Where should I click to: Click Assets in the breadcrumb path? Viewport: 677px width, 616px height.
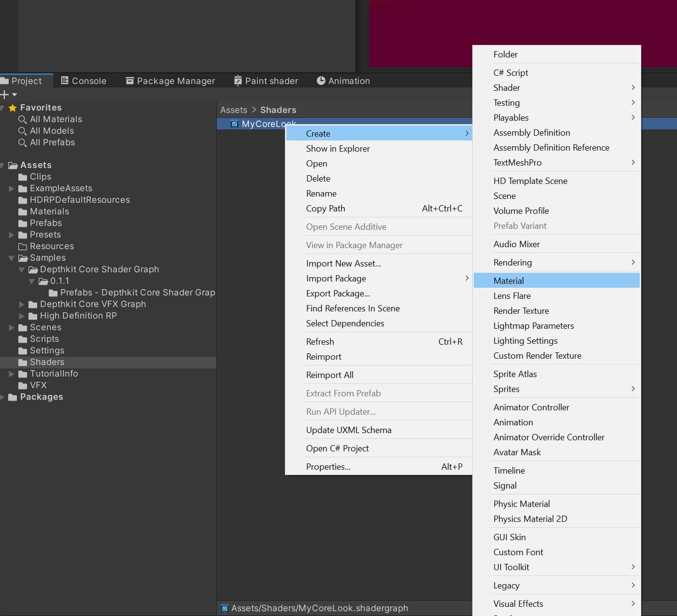pos(234,110)
